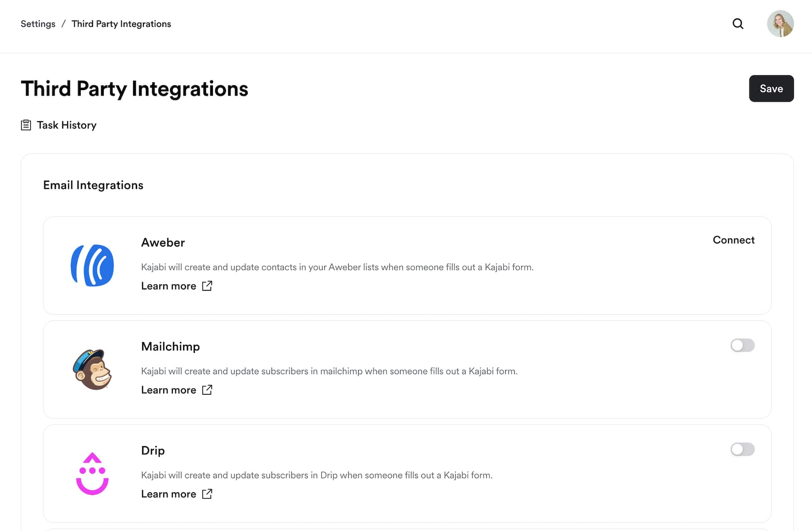Click external link icon under Aweber
This screenshot has width=812, height=531.
pyautogui.click(x=207, y=286)
